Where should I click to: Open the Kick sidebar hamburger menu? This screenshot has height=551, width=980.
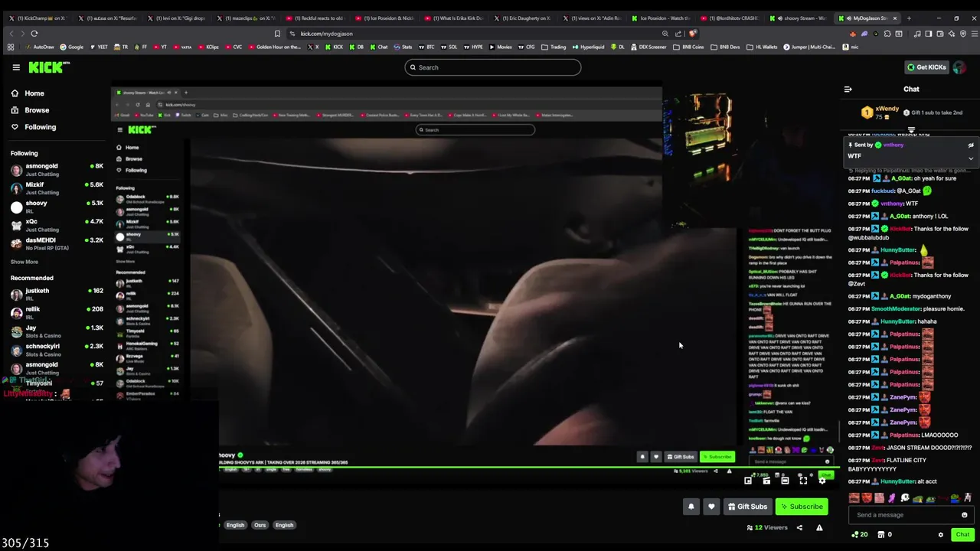click(16, 67)
